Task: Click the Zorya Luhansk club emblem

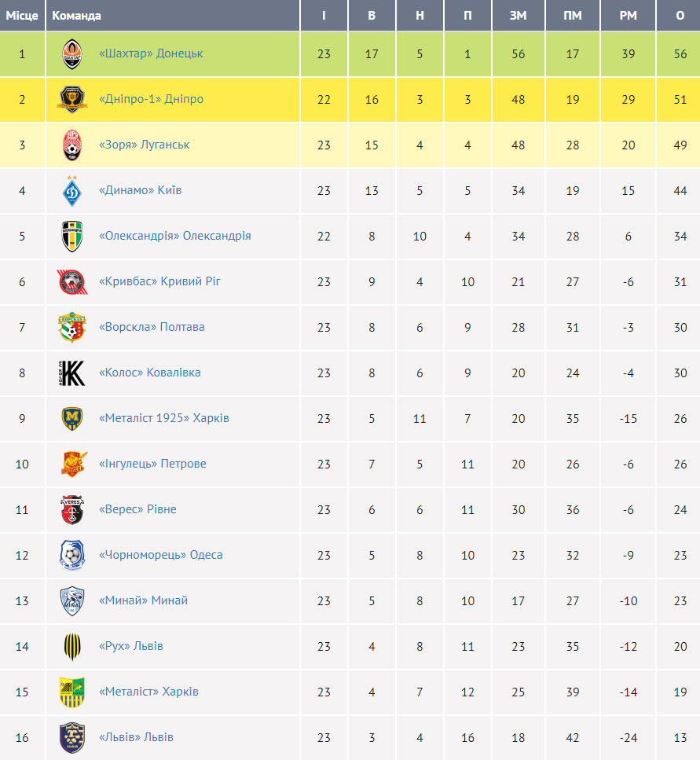Action: click(72, 145)
